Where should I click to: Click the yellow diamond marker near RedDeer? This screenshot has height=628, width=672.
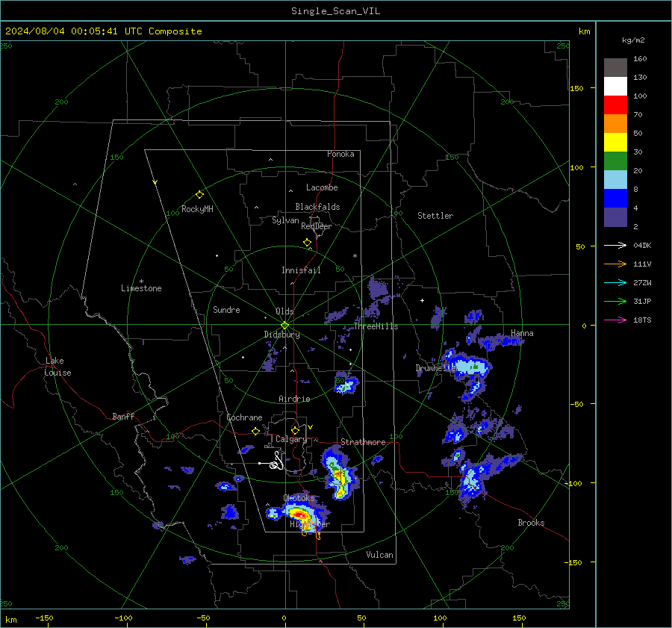[x=307, y=243]
